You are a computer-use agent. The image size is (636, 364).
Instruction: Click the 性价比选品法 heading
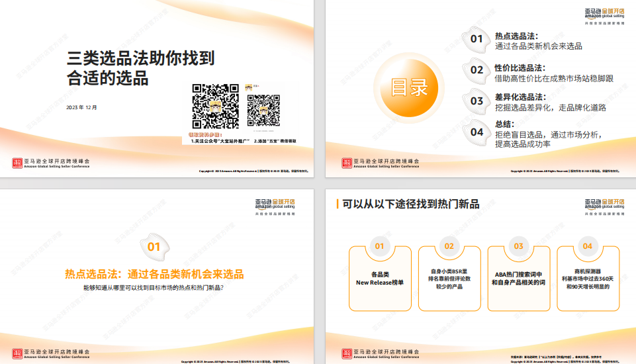pos(520,68)
